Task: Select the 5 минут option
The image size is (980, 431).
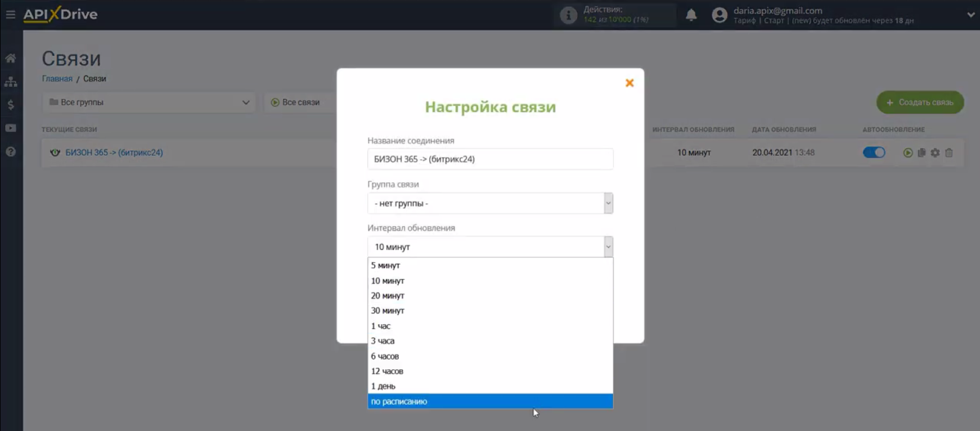Action: click(490, 266)
